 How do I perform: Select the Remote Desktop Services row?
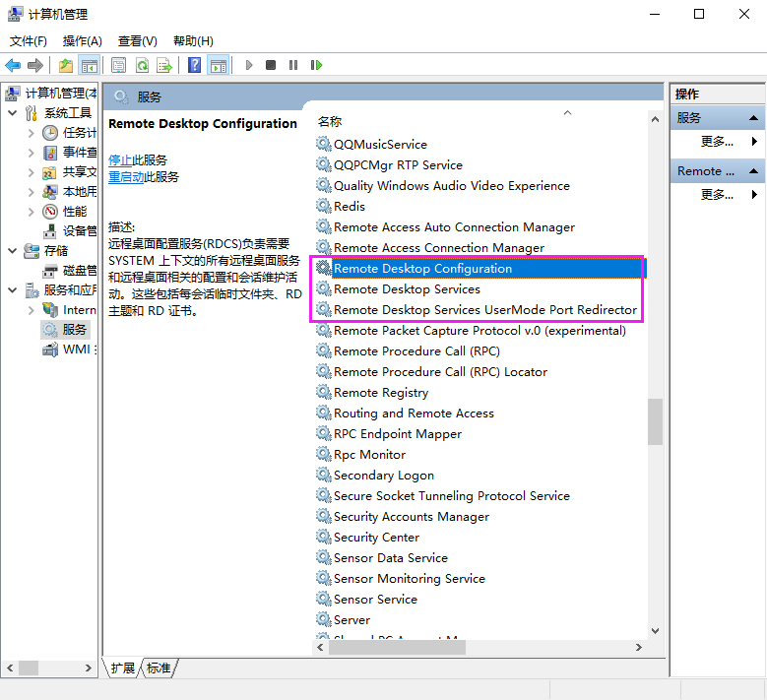click(398, 289)
